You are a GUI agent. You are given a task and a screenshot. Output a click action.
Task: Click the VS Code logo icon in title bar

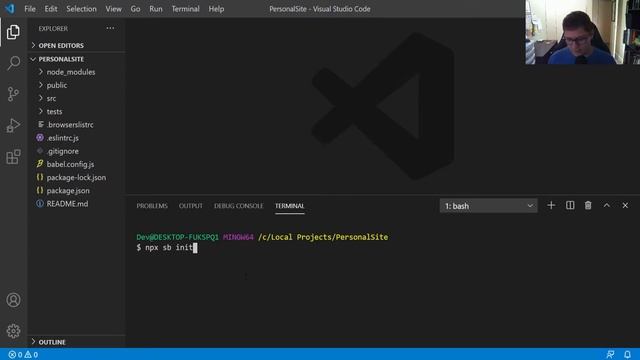[10, 9]
